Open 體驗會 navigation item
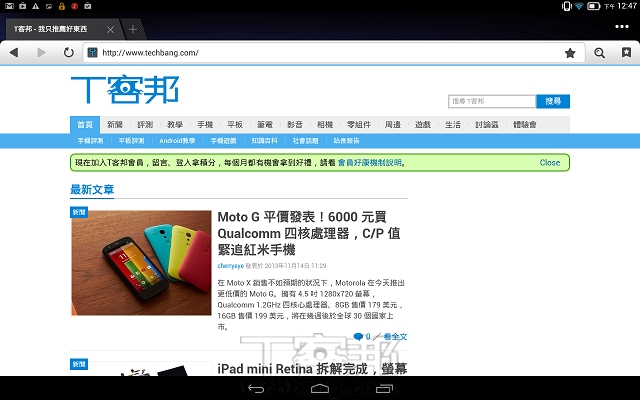 [x=524, y=124]
